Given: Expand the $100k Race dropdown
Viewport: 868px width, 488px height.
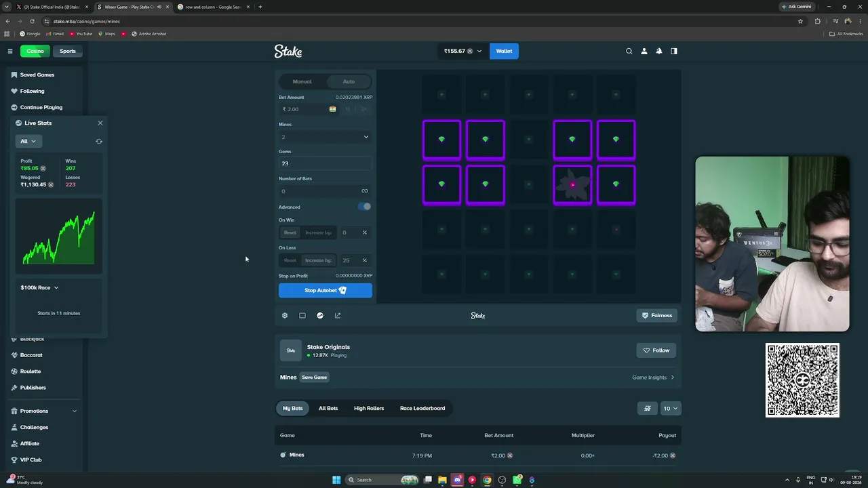Looking at the screenshot, I should 39,287.
